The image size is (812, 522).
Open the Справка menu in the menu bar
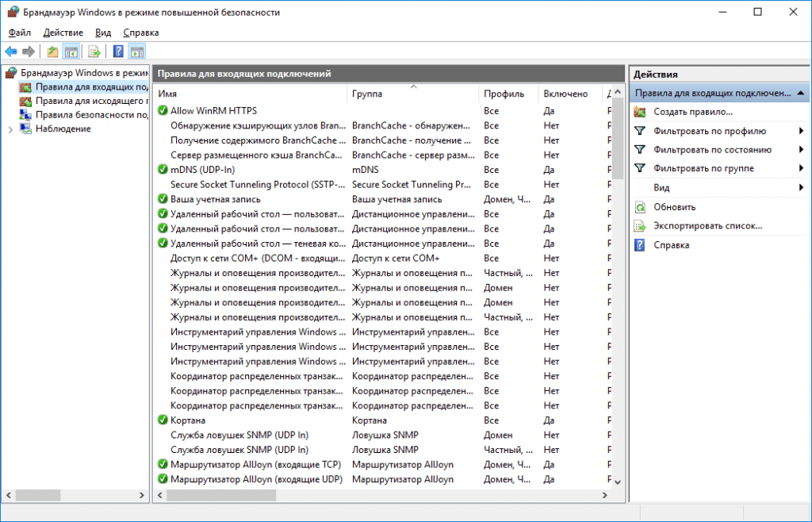pos(141,33)
